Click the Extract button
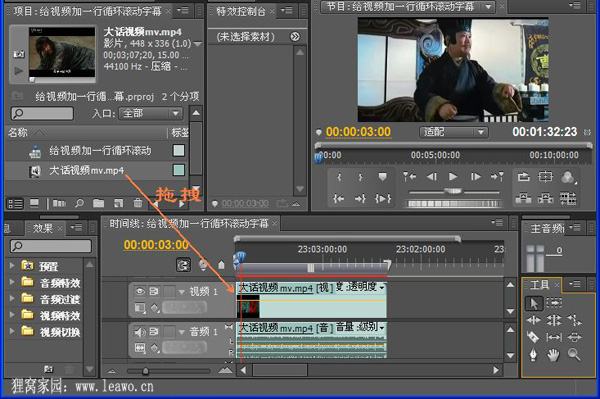Viewport: 600px width, 399px height. 546,198
